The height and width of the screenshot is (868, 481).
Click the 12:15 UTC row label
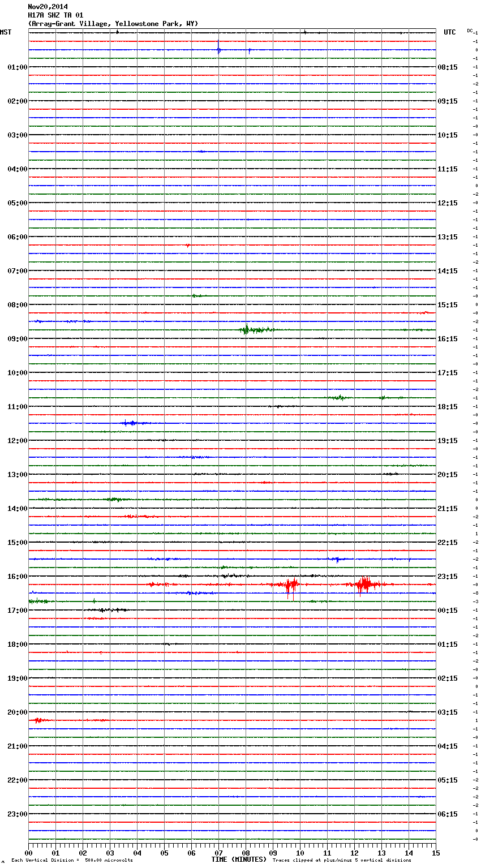pos(448,203)
